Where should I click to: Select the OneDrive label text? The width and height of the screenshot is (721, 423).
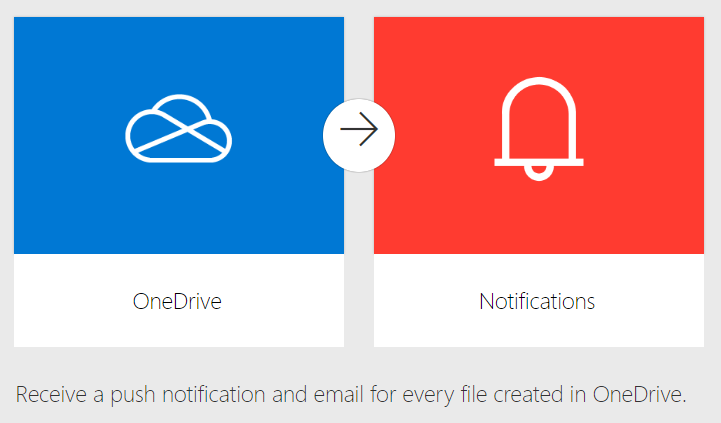point(177,302)
